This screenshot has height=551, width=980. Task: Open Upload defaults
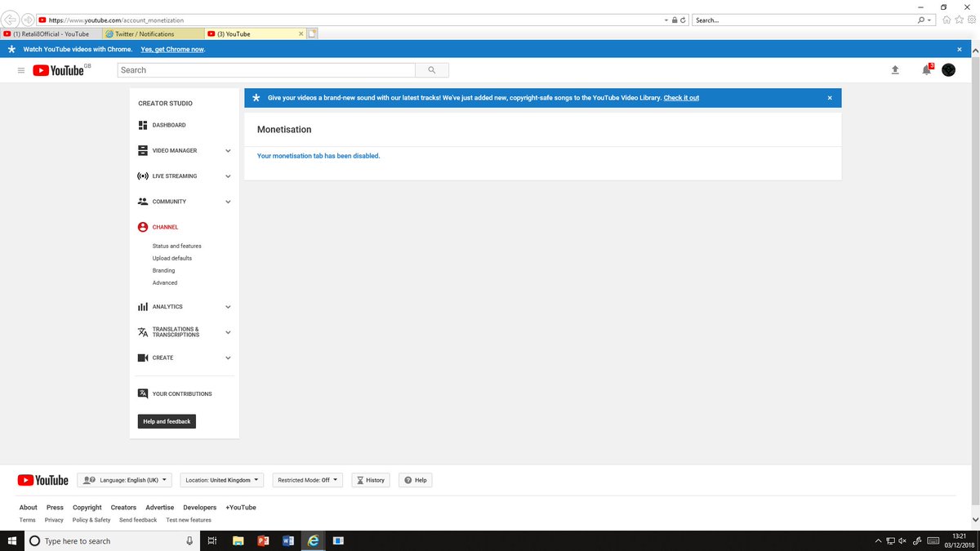coord(172,258)
